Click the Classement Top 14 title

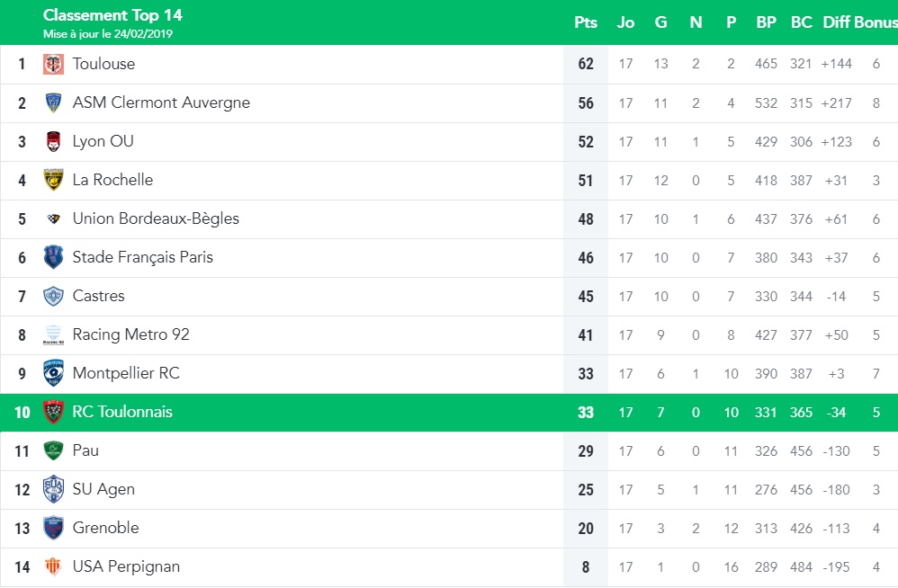(x=112, y=15)
